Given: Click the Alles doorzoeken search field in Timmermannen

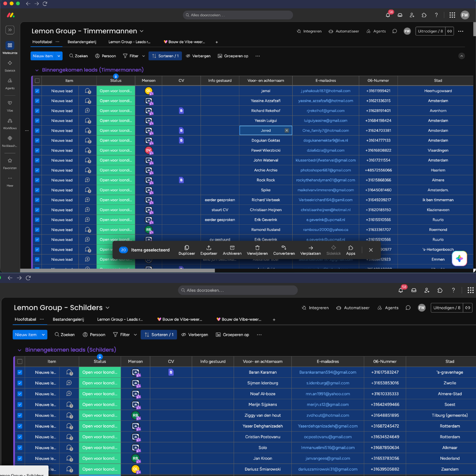Looking at the screenshot, I should [238, 15].
